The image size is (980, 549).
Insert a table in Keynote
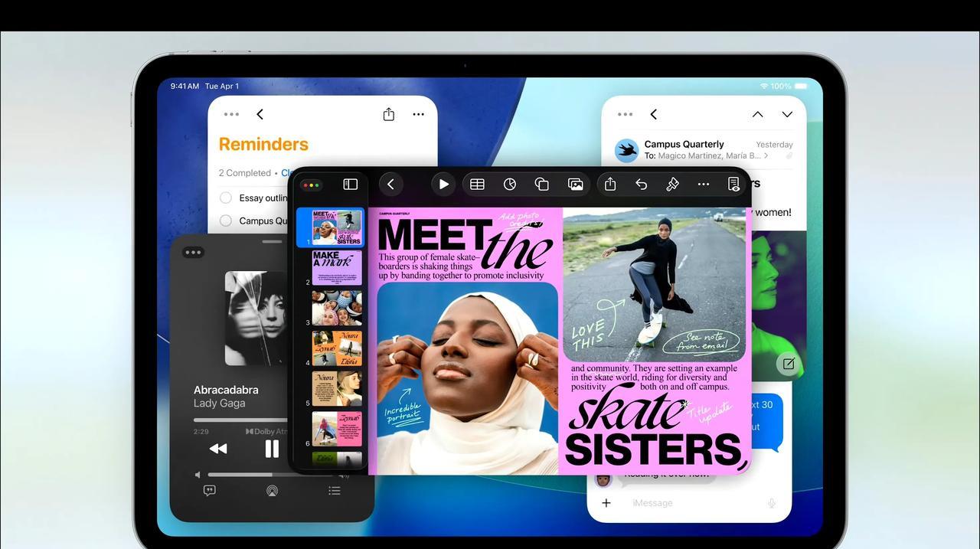(x=477, y=184)
